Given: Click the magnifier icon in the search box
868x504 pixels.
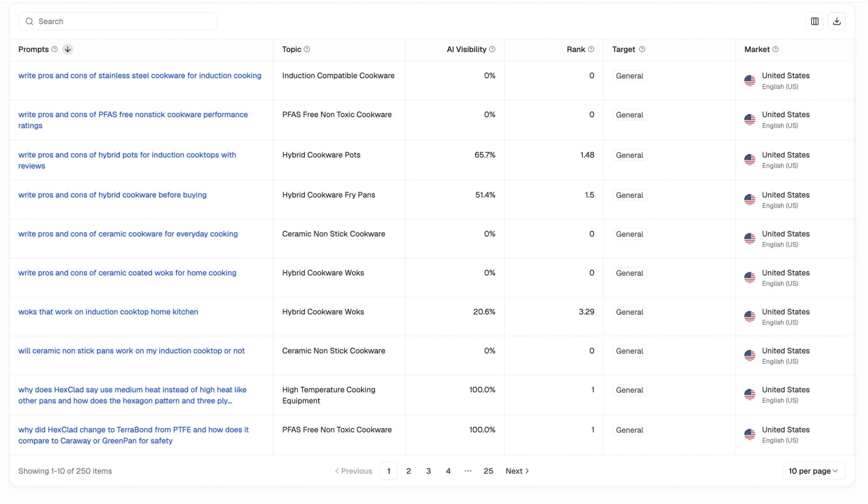Looking at the screenshot, I should click(x=29, y=21).
